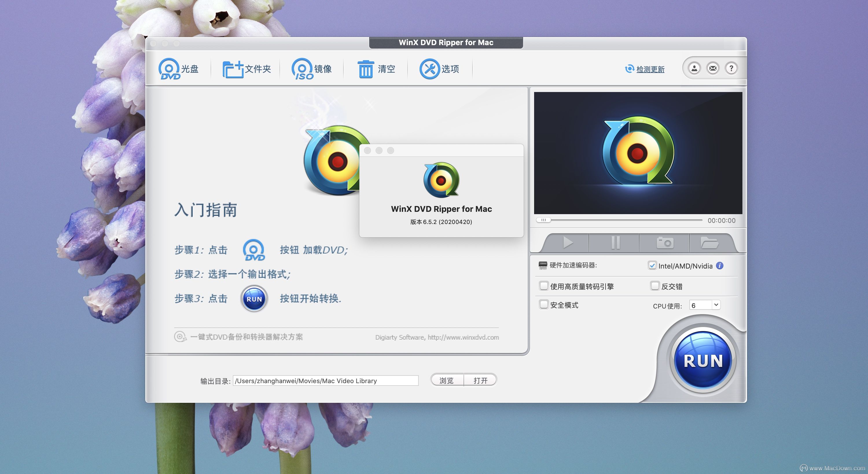Screen dimensions: 868x474
Task: Click the mail envelope icon
Action: pyautogui.click(x=713, y=68)
